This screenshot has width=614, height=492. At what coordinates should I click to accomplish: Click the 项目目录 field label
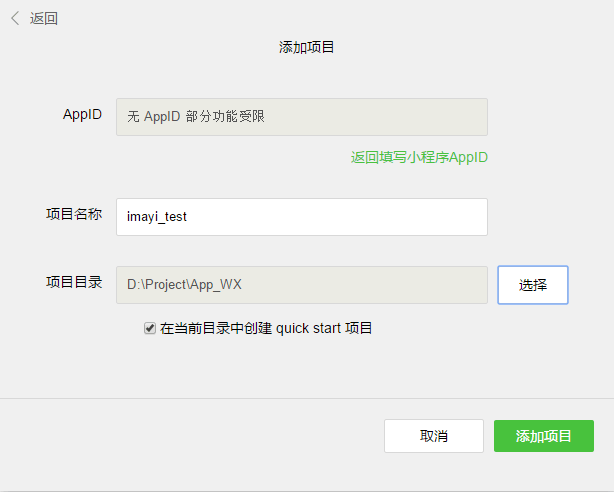[x=74, y=283]
